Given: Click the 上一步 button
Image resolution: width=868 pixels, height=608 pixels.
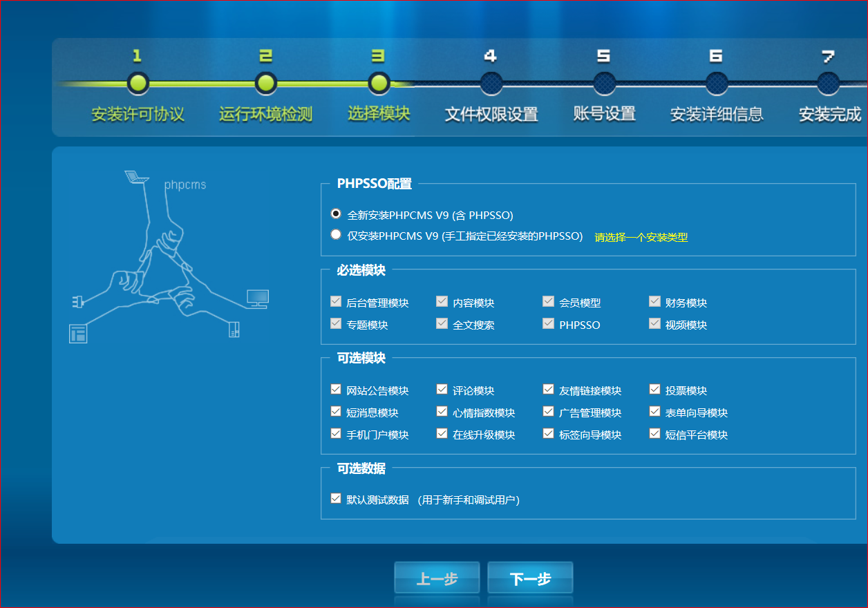Looking at the screenshot, I should pyautogui.click(x=437, y=578).
